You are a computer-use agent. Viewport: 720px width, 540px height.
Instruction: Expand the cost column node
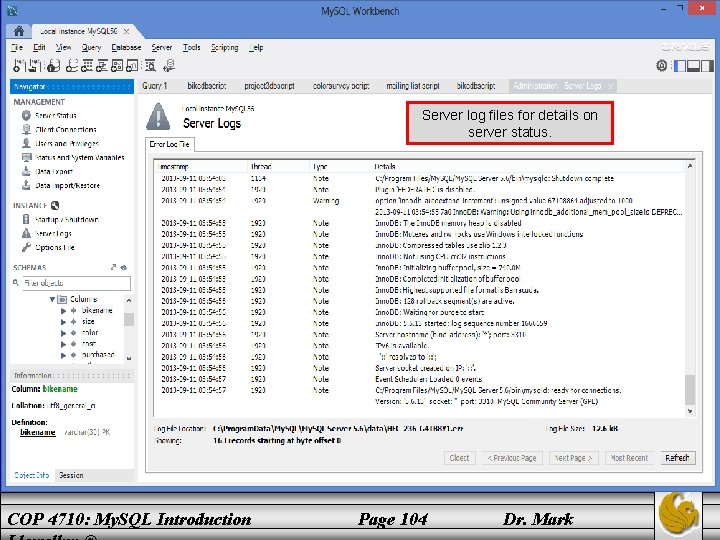click(63, 344)
